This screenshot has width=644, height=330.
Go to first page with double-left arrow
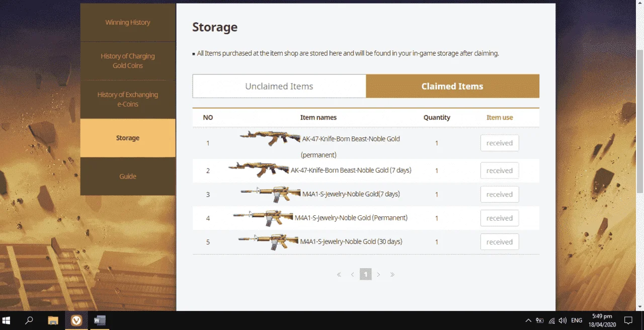(339, 275)
